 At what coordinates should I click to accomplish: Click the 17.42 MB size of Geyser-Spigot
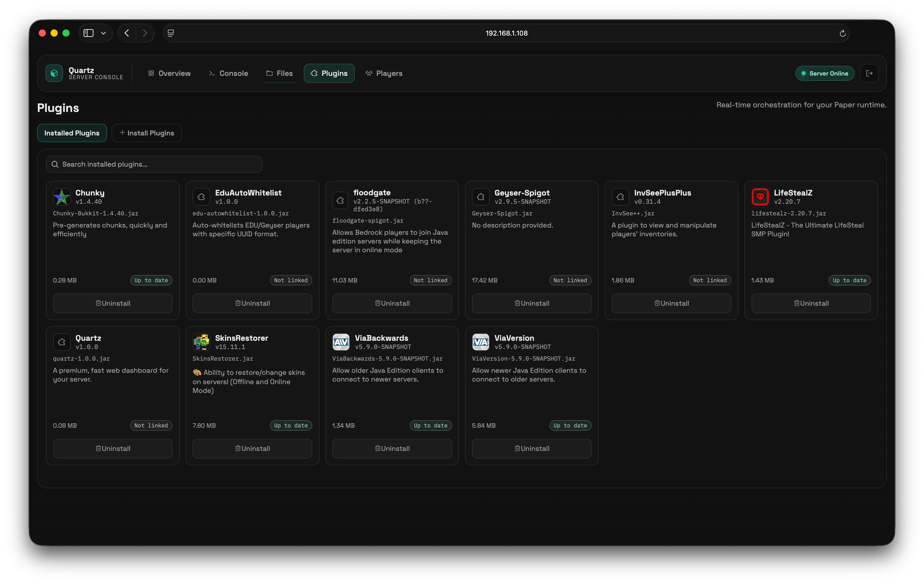coord(485,280)
